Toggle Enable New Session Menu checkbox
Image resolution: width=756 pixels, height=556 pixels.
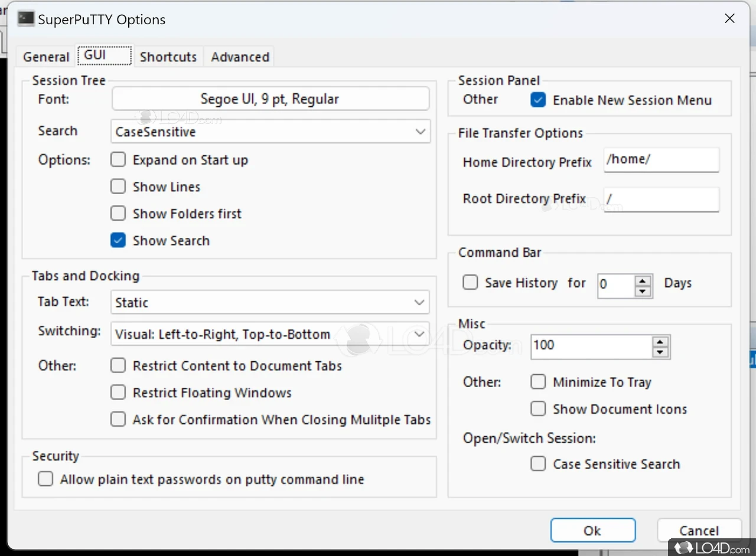[x=538, y=100]
